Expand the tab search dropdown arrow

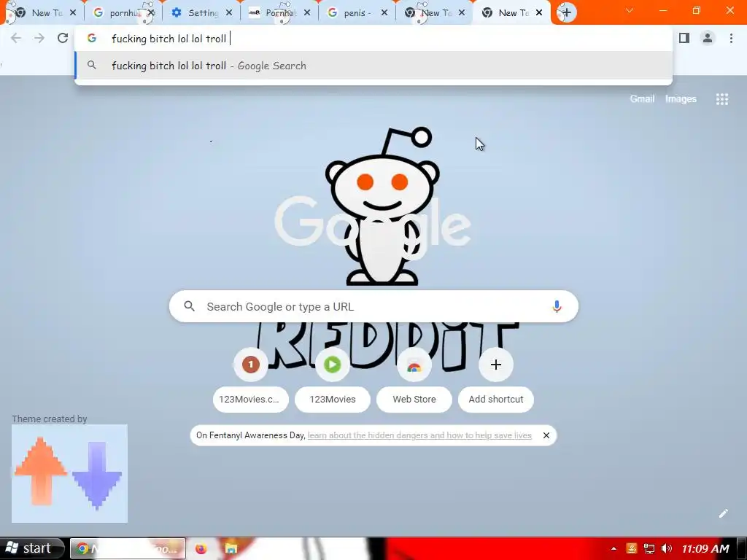(x=630, y=10)
